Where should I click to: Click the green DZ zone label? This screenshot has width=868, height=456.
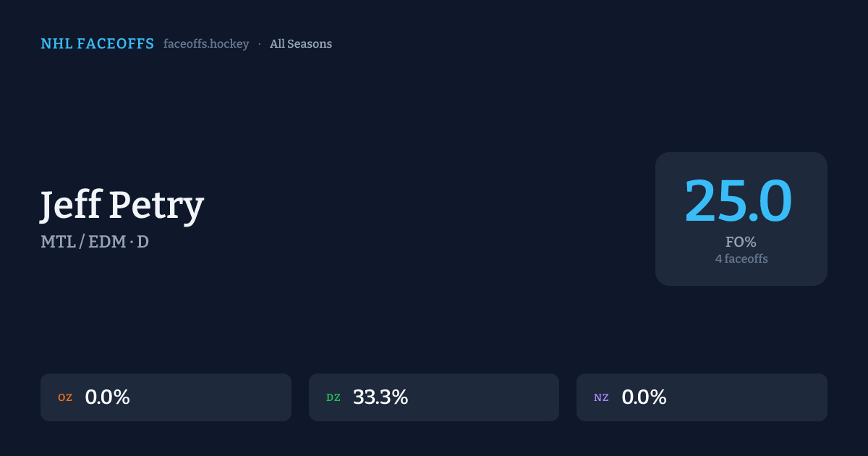333,397
